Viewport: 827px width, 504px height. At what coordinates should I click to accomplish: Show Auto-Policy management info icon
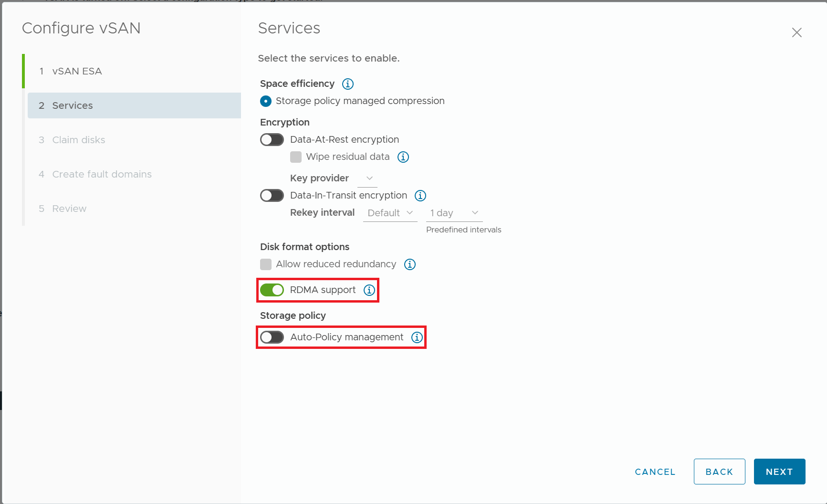click(x=417, y=337)
